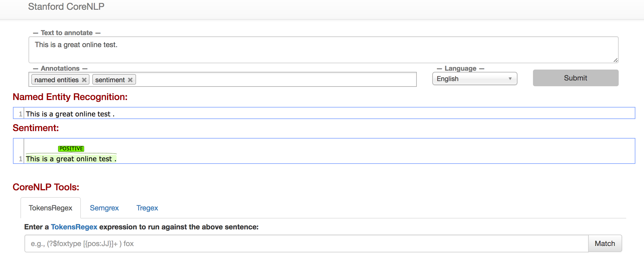Remove the sentiment annotation tag
Image resolution: width=644 pixels, height=259 pixels.
[x=130, y=80]
